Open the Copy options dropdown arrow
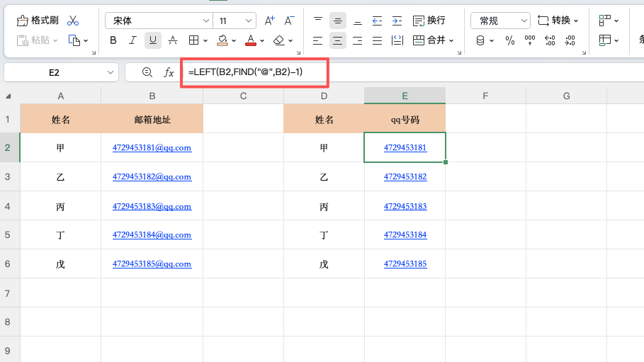The image size is (644, 362). [x=86, y=40]
